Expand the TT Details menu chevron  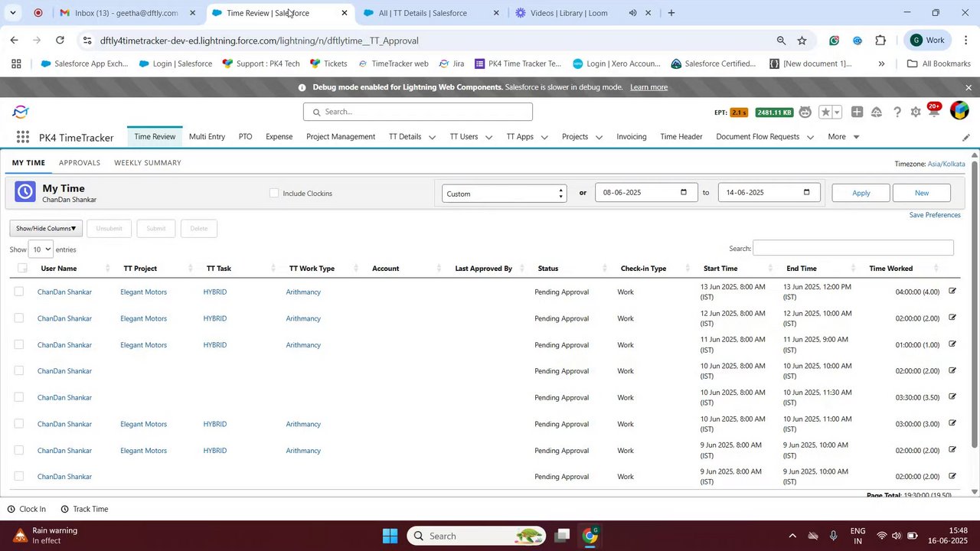[x=432, y=138]
